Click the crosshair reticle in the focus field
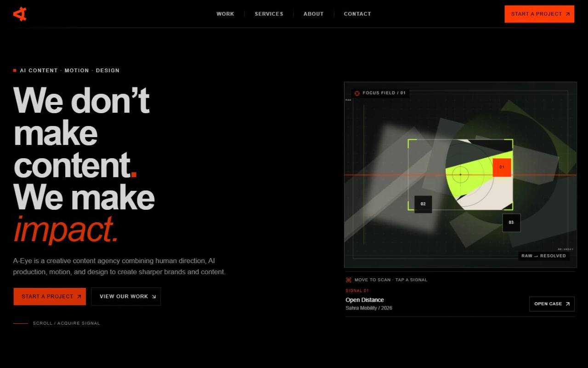The height and width of the screenshot is (368, 588). click(x=460, y=174)
